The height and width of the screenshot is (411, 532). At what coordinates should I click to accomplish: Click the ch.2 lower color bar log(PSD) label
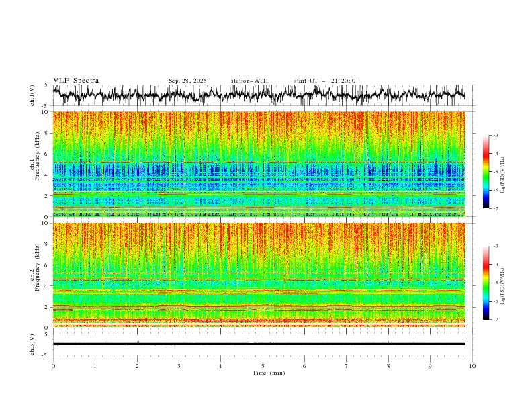coord(503,285)
